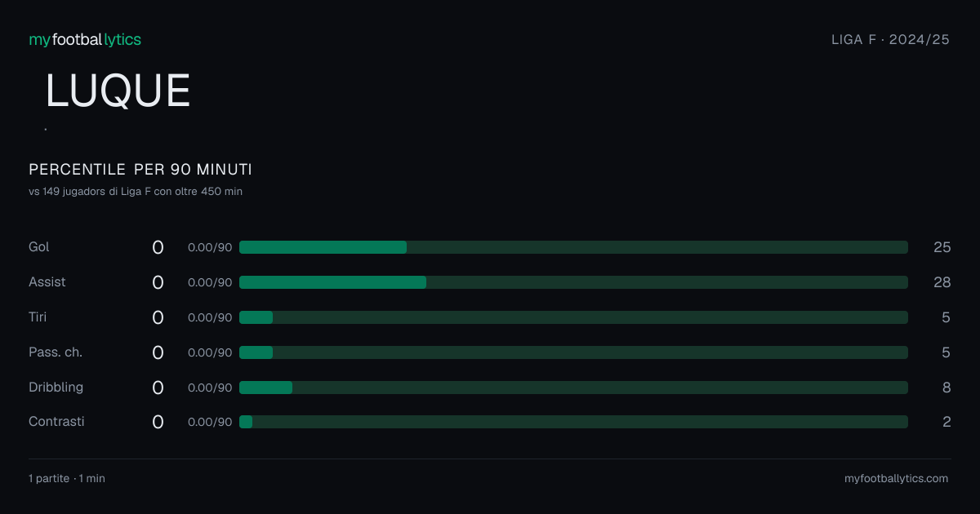The width and height of the screenshot is (980, 514).
Task: Click the LIGA F · 2024/25 label
Action: coord(890,39)
